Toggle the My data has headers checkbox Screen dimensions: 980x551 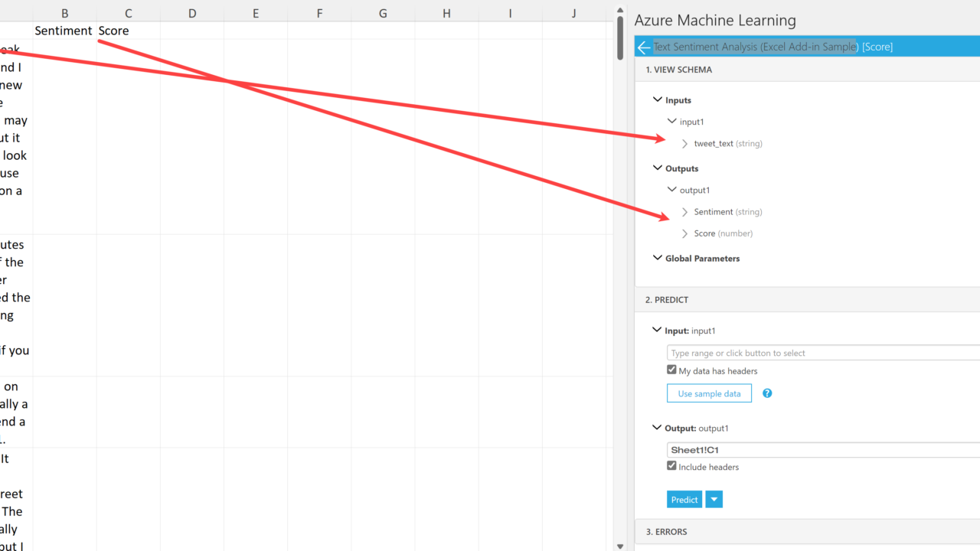click(x=671, y=370)
